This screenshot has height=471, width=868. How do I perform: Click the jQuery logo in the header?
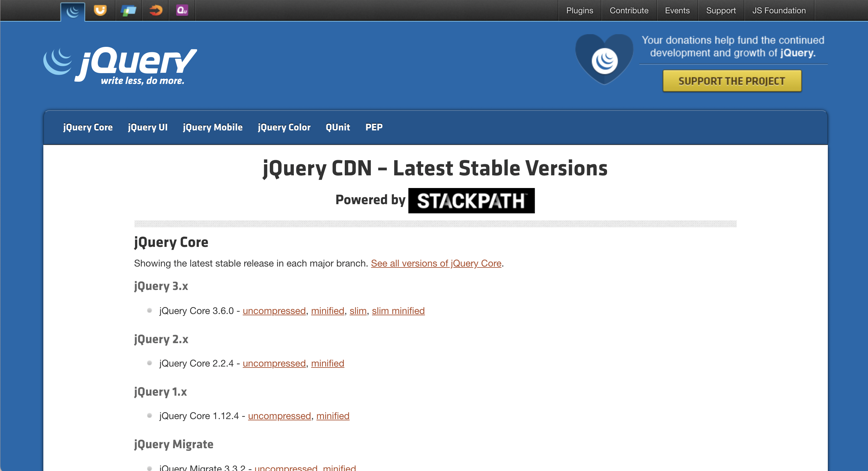tap(120, 66)
